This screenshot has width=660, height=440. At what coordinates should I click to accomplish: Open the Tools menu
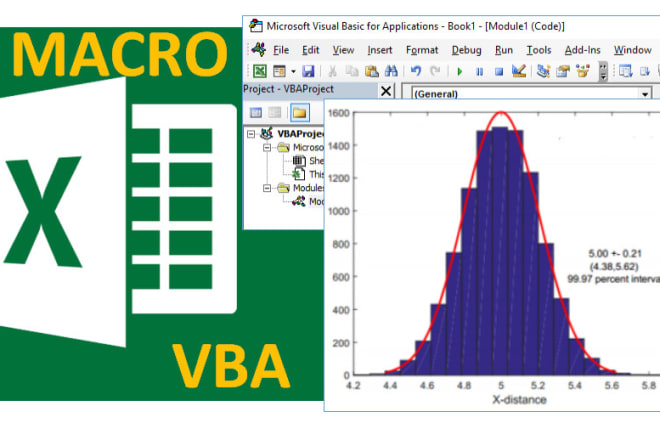(x=539, y=50)
